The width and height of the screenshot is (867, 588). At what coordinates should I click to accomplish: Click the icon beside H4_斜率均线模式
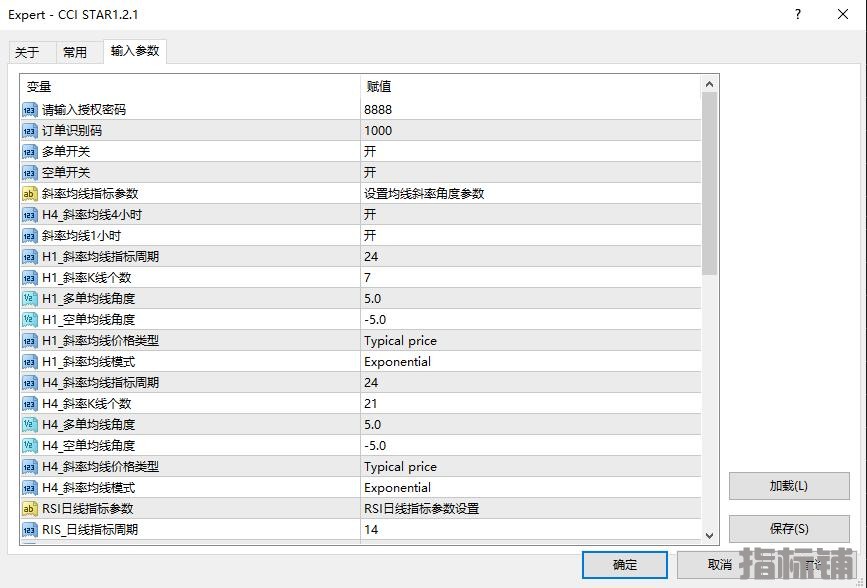[29, 487]
